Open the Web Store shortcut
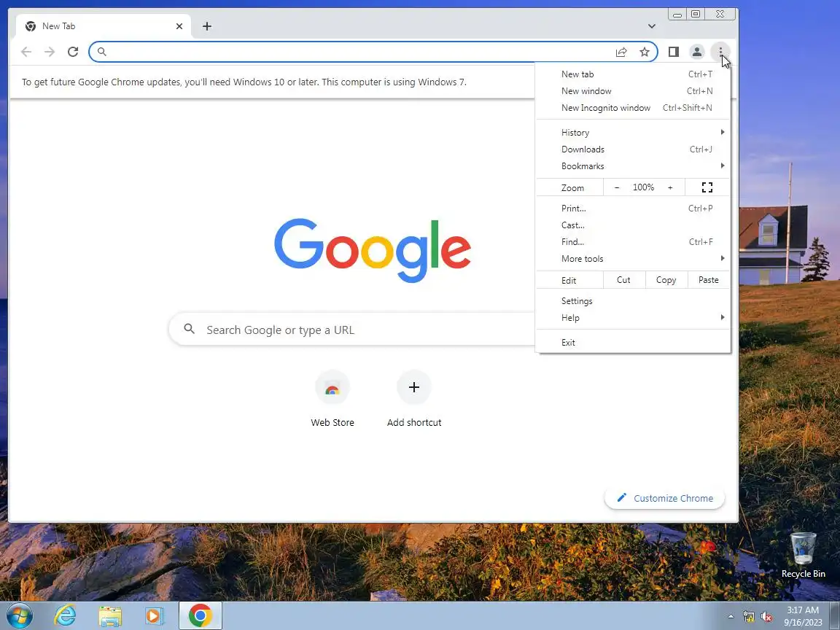This screenshot has height=630, width=840. [332, 399]
